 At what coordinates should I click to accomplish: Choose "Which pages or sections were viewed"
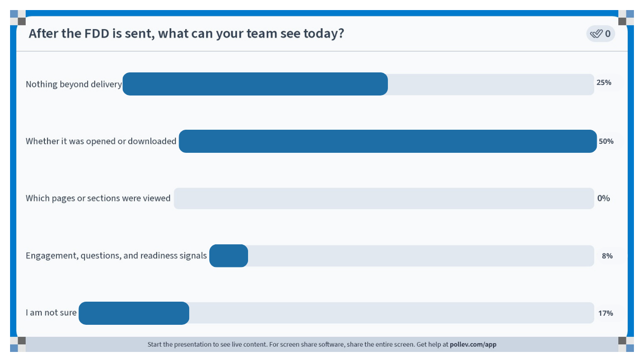(98, 198)
